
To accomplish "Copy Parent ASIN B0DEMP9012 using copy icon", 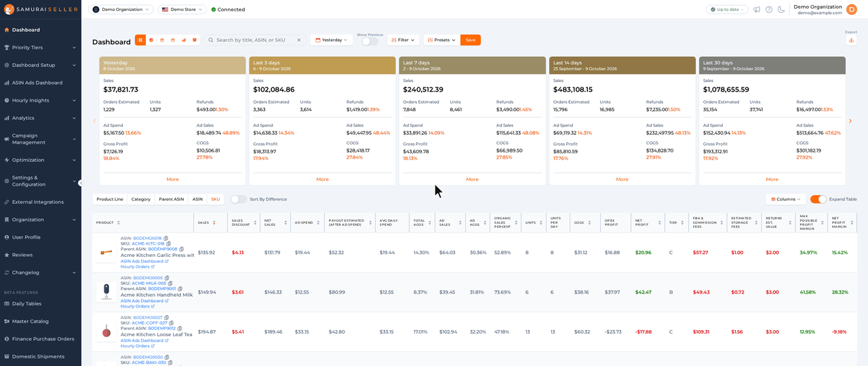I will 181,329.
